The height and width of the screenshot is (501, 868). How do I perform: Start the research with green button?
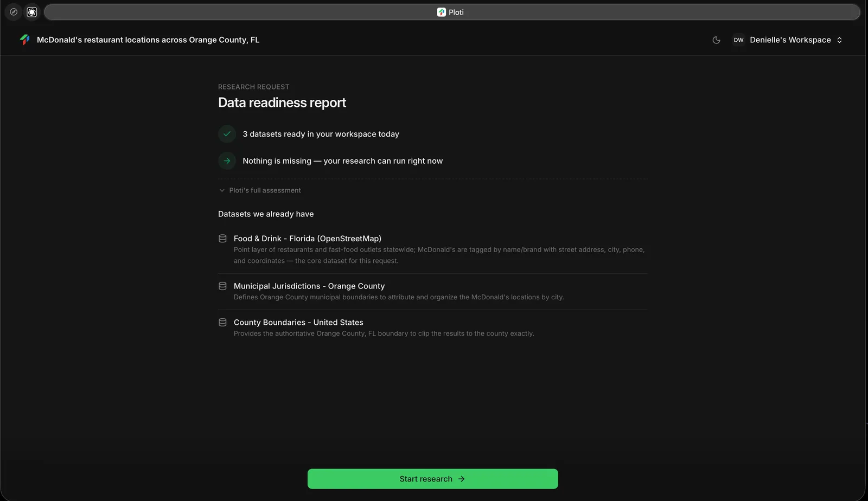(432, 479)
